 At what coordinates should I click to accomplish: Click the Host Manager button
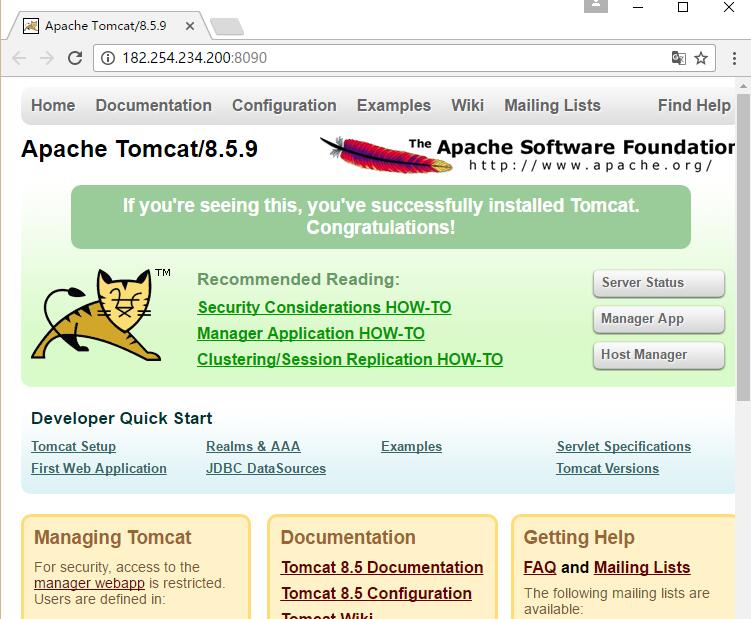[x=659, y=355]
